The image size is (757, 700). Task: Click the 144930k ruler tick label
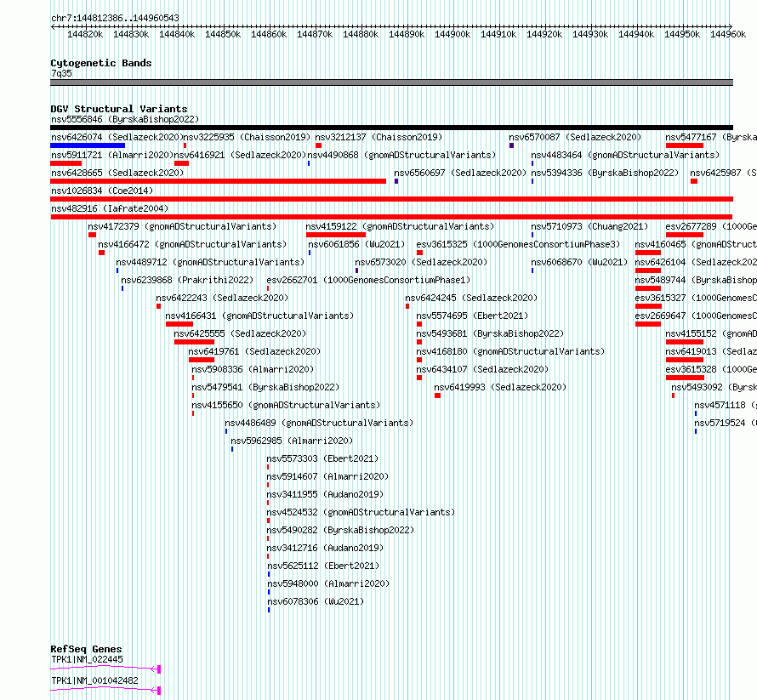pos(590,34)
